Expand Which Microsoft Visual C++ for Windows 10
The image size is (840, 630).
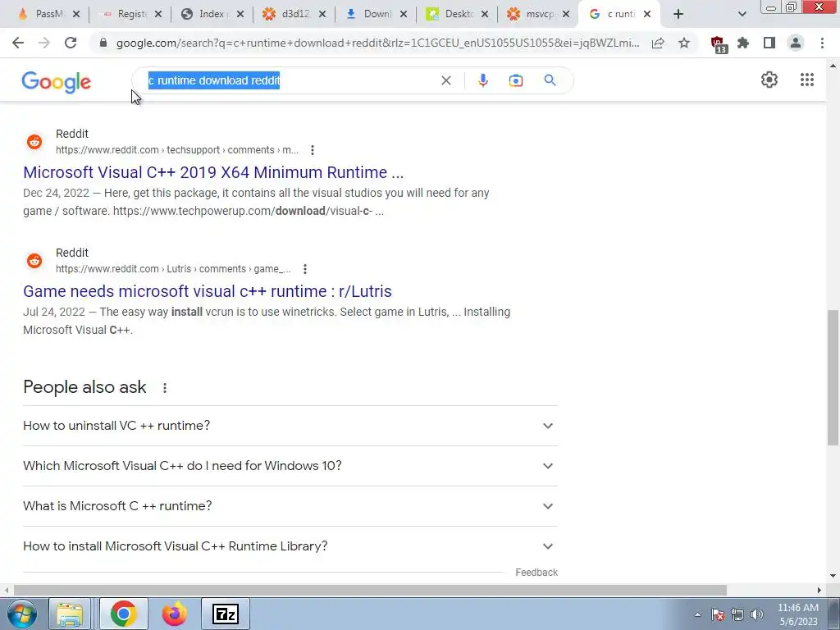pos(290,466)
